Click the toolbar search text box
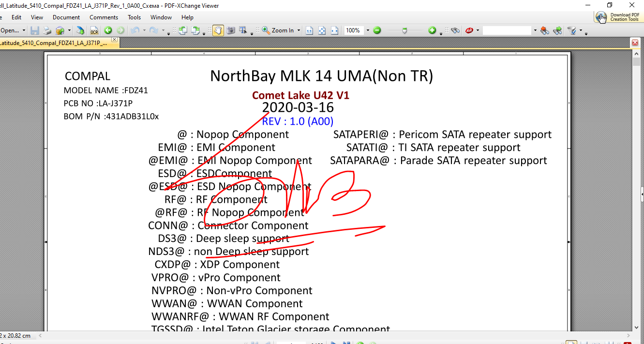Viewport: 644px width, 344px height. [x=507, y=30]
